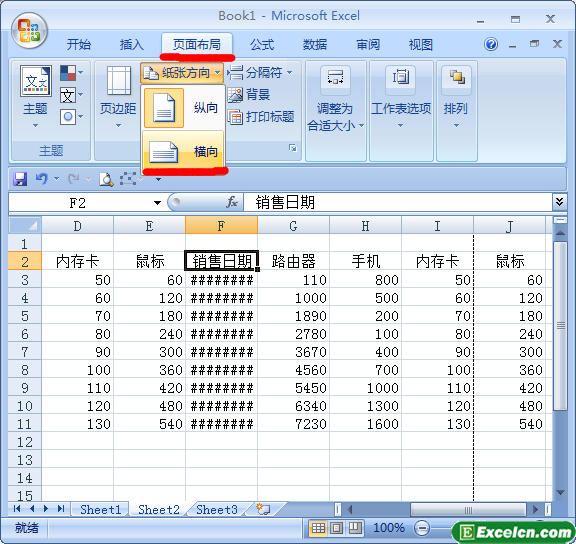Open theme fonts (文) dropdown

click(71, 95)
